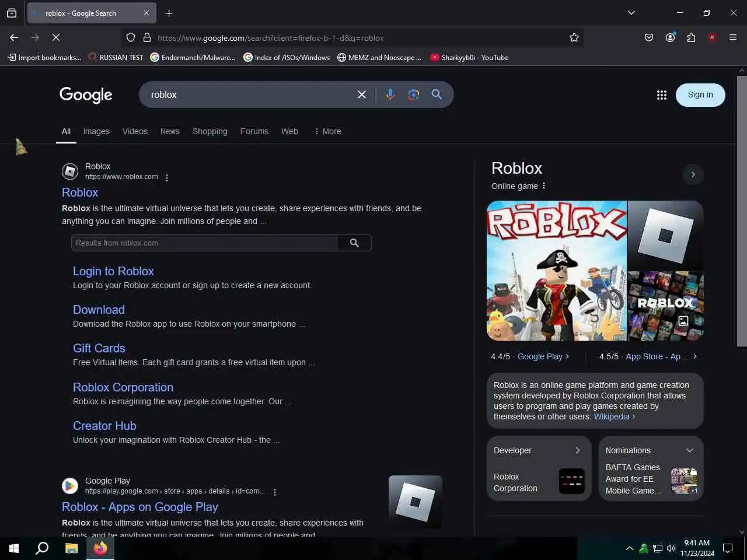Open Roblox - Apps on Google Play link
This screenshot has height=560, width=747.
tap(140, 507)
